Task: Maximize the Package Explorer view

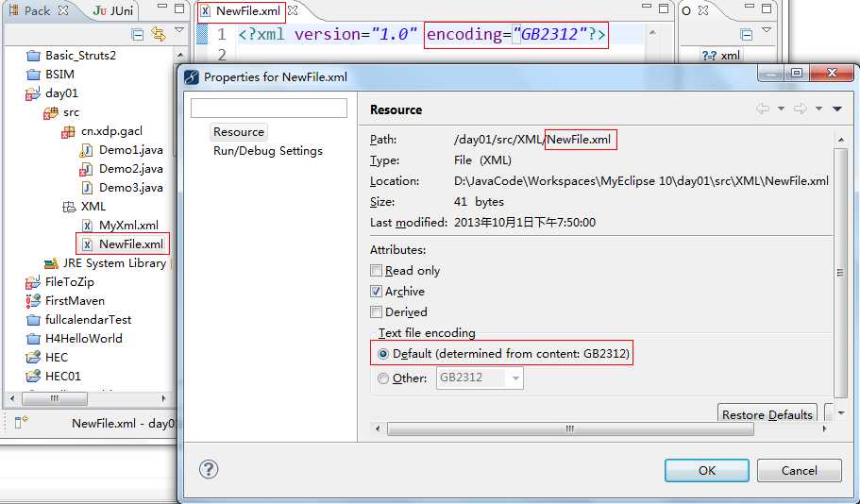Action: pyautogui.click(x=179, y=8)
